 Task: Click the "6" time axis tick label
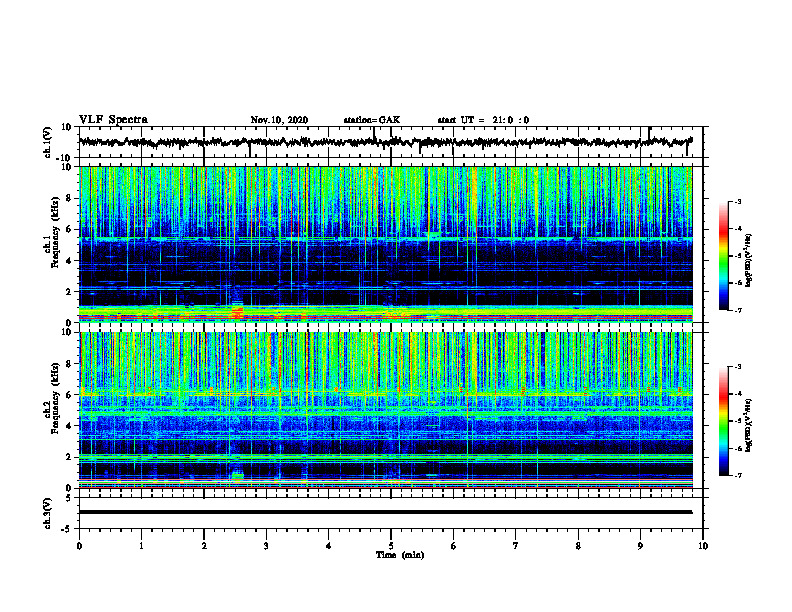[454, 546]
